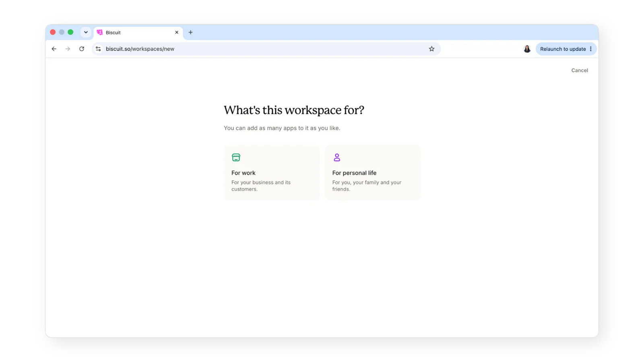The width and height of the screenshot is (644, 362).
Task: Select the Biscuit browser tab
Action: pos(138,32)
